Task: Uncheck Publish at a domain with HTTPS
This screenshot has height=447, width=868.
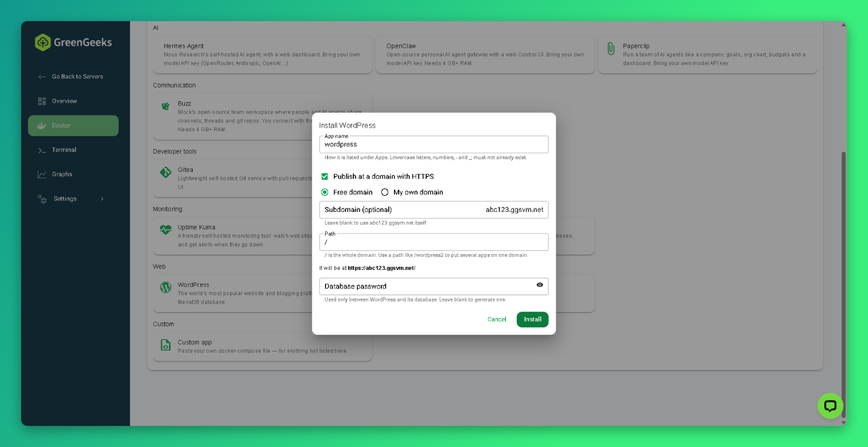Action: (x=324, y=177)
